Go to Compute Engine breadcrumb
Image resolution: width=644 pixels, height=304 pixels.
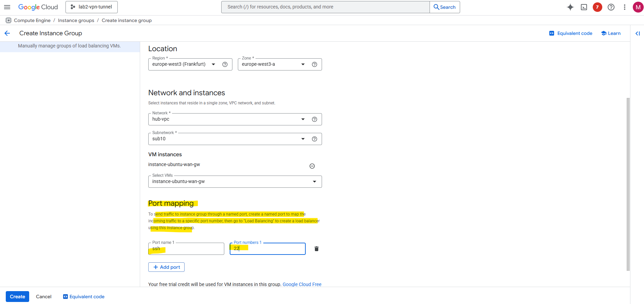32,20
